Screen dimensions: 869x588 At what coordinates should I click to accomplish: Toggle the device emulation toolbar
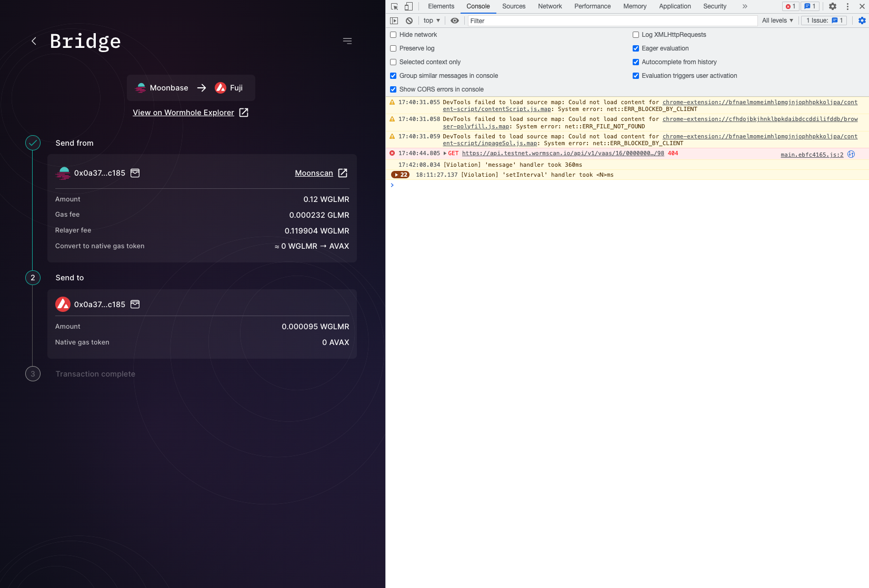[x=409, y=6]
